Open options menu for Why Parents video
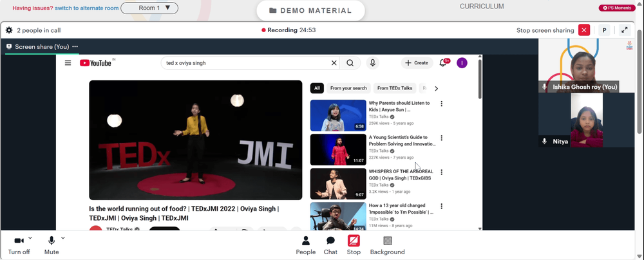Screen dimensions: 644x260 (x=442, y=104)
